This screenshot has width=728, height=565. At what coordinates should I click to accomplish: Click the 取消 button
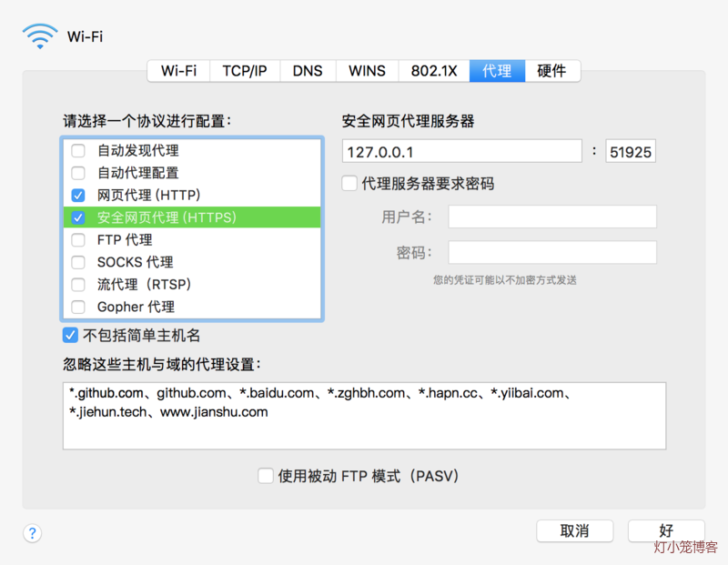pyautogui.click(x=574, y=530)
